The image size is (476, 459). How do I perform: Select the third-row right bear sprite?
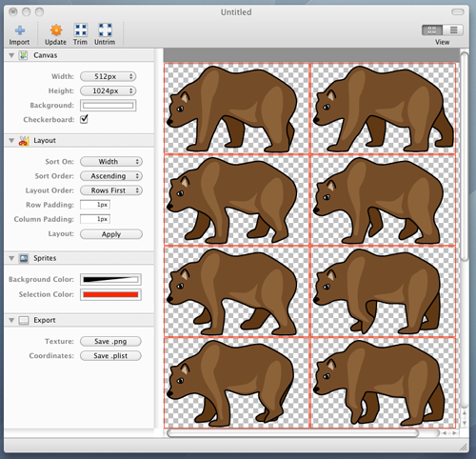coord(383,291)
